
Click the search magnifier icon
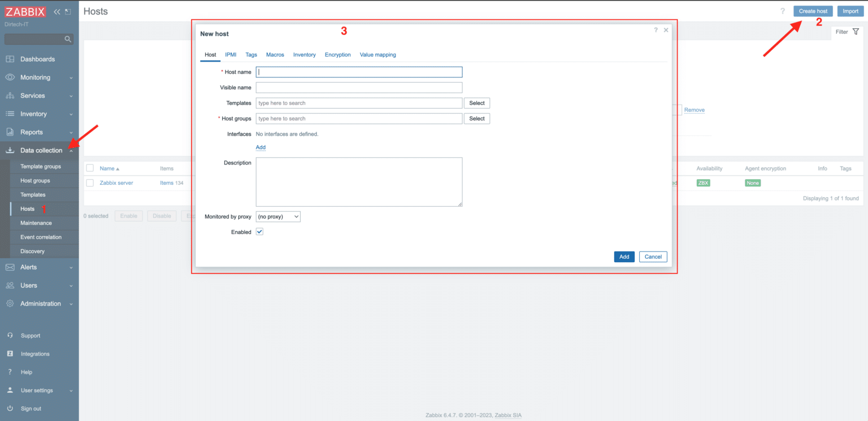[68, 39]
